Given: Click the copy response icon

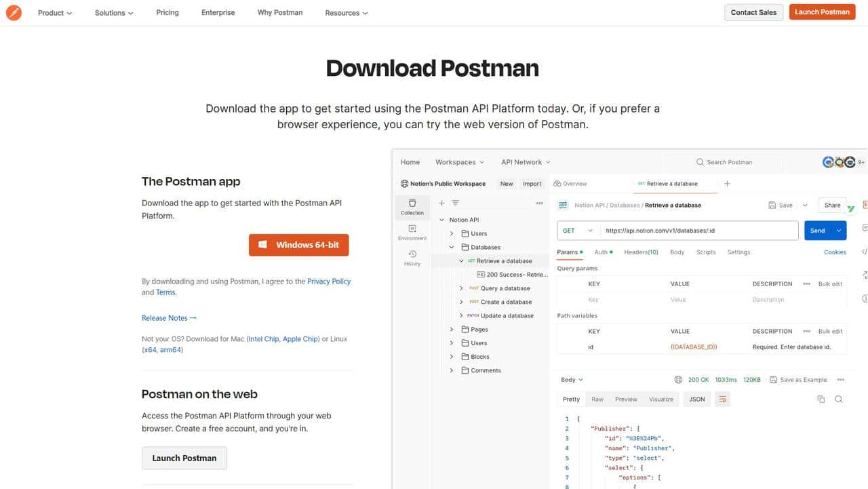Looking at the screenshot, I should (821, 399).
